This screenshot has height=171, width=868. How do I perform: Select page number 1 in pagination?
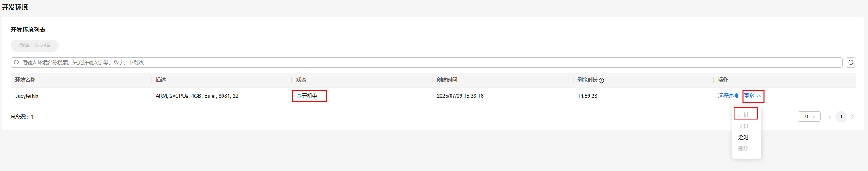pyautogui.click(x=841, y=117)
